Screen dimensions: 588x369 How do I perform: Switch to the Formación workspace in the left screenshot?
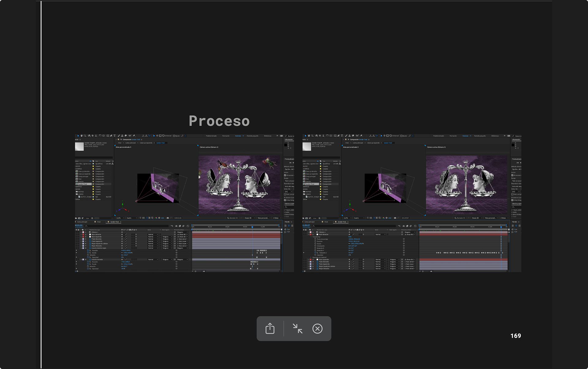click(x=226, y=136)
